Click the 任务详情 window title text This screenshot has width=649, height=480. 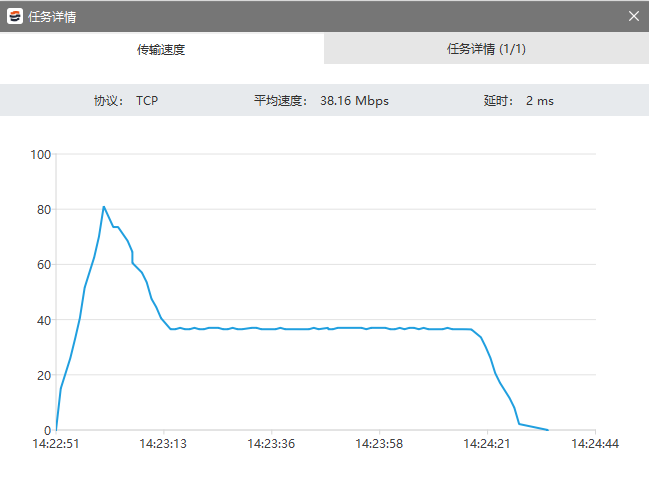point(51,16)
